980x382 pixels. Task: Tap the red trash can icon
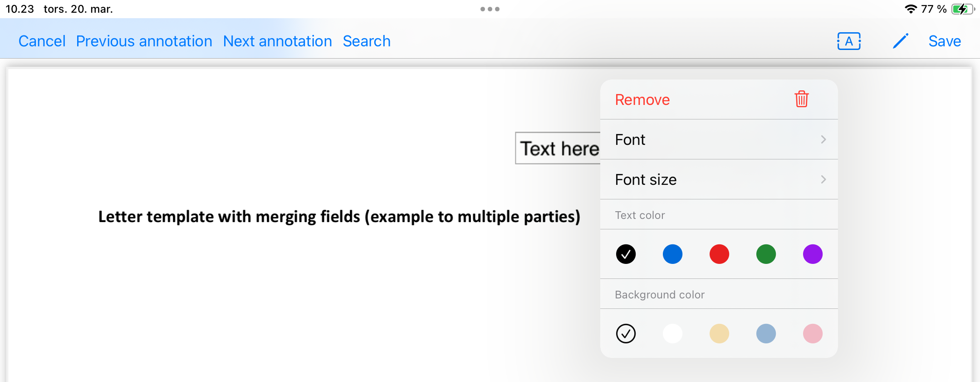click(801, 99)
